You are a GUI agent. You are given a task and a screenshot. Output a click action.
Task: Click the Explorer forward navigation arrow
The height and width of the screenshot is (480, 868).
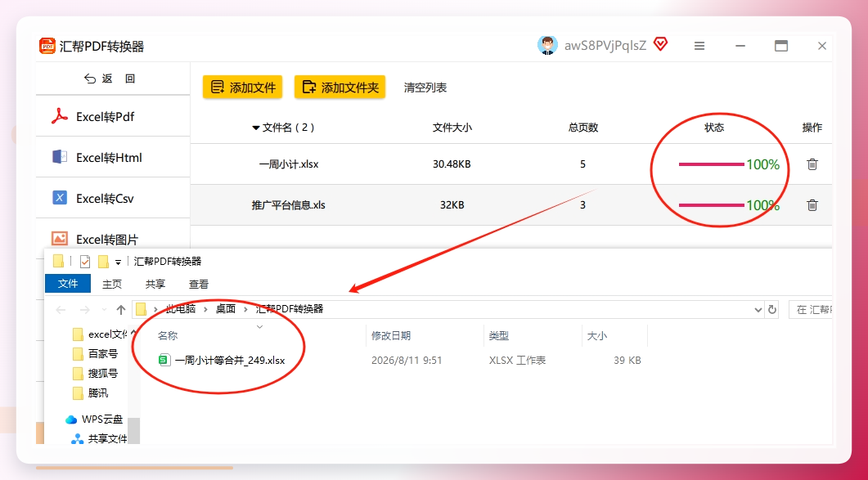click(x=85, y=309)
